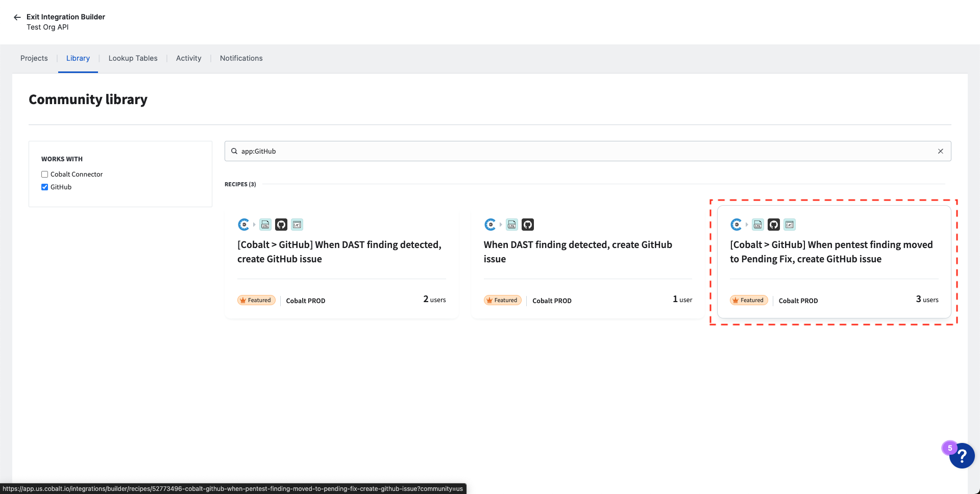Click the Featured badge on the 1 user card

(x=503, y=300)
